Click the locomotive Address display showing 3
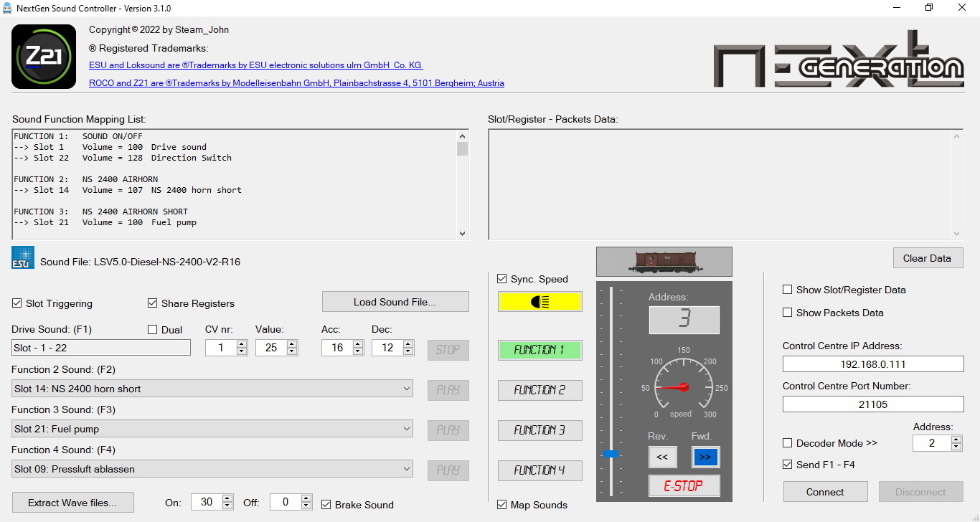Image resolution: width=980 pixels, height=522 pixels. point(684,320)
